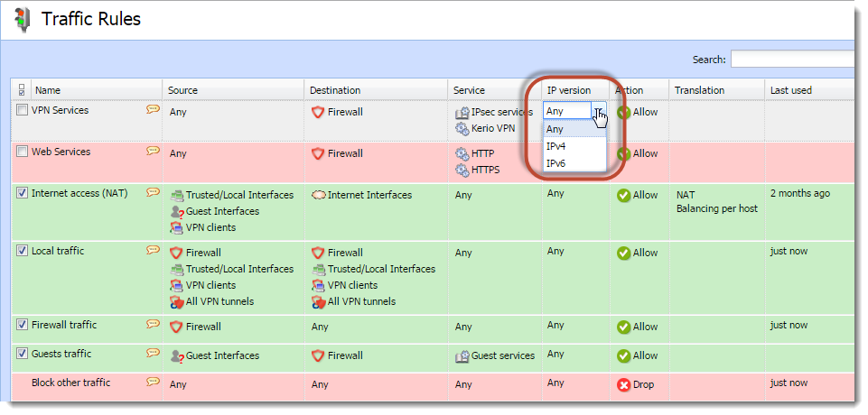This screenshot has width=868, height=415.
Task: Select the Block other traffic rule name
Action: (70, 383)
